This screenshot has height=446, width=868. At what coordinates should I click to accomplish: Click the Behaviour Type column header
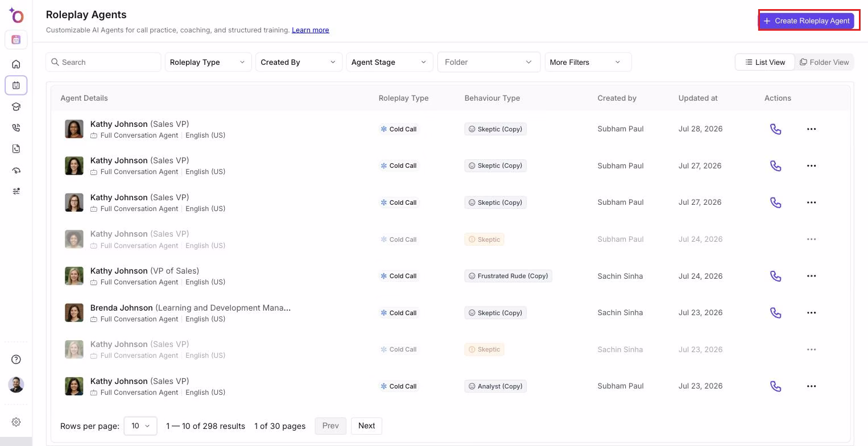492,98
